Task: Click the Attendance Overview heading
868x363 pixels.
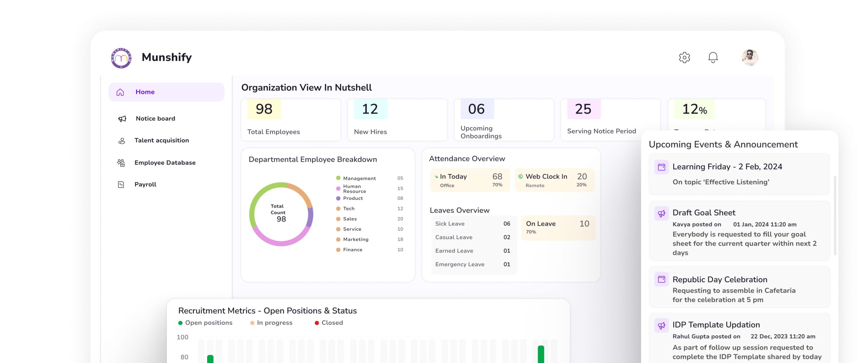Action: 467,159
